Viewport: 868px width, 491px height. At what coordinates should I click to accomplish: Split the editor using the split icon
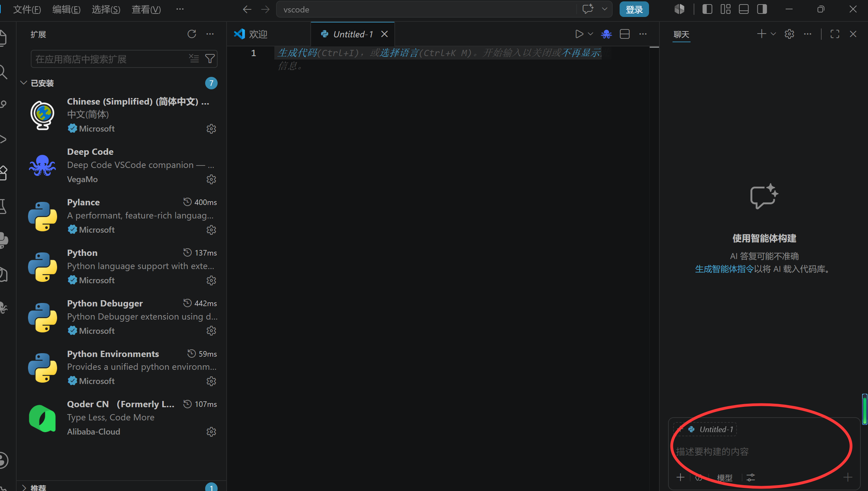pyautogui.click(x=625, y=34)
